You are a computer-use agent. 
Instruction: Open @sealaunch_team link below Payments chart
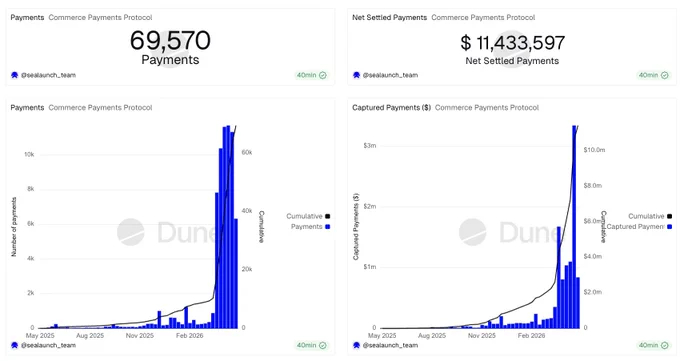coord(48,345)
